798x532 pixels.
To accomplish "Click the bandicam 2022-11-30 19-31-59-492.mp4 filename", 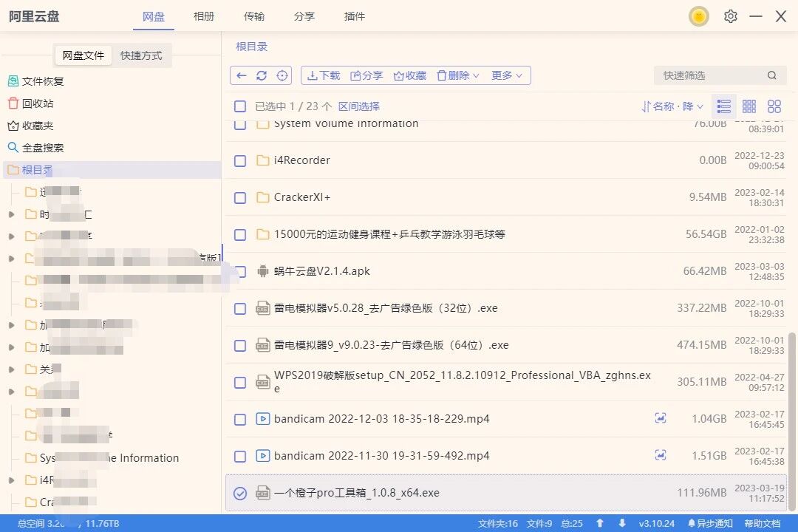I will click(x=382, y=456).
